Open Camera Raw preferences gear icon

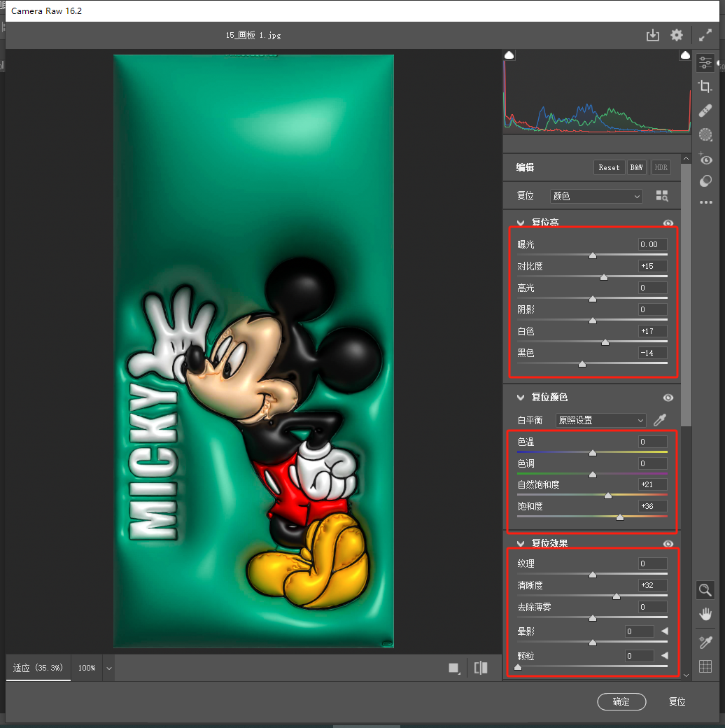[677, 35]
